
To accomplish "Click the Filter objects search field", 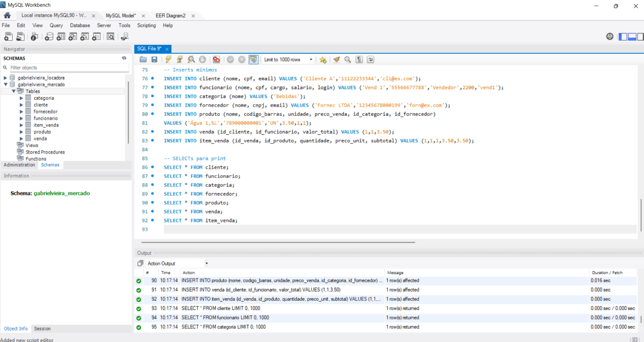I will [68, 68].
